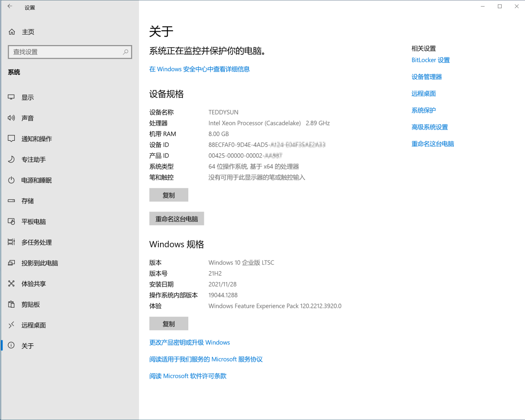Viewport: 525px width, 420px height.
Task: Click the 平板电脑 tablet icon
Action: [11, 221]
